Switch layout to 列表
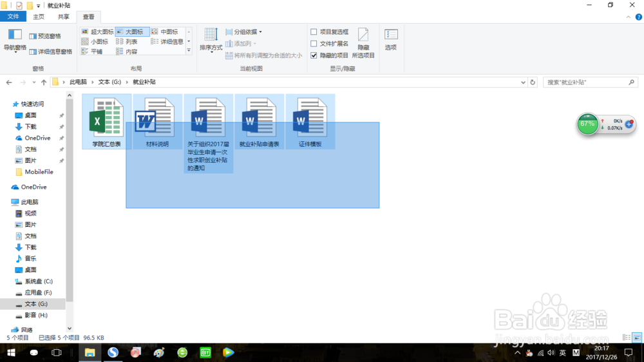 126,41
